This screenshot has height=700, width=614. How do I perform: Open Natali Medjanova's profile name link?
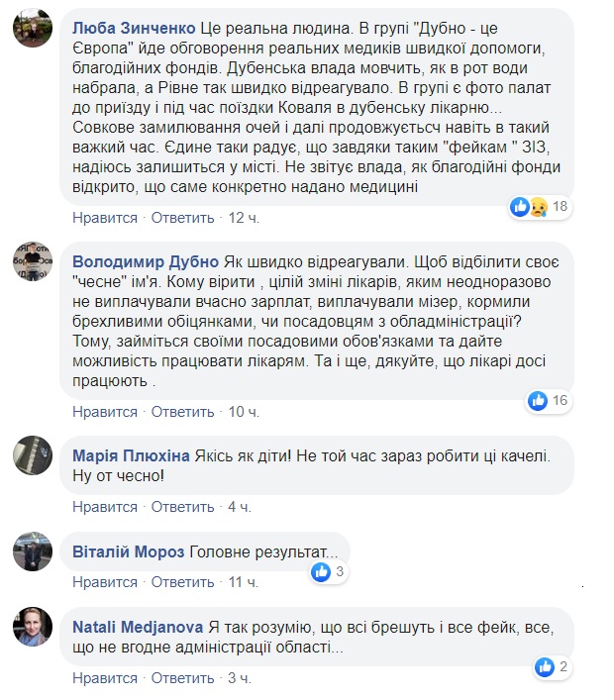[138, 627]
